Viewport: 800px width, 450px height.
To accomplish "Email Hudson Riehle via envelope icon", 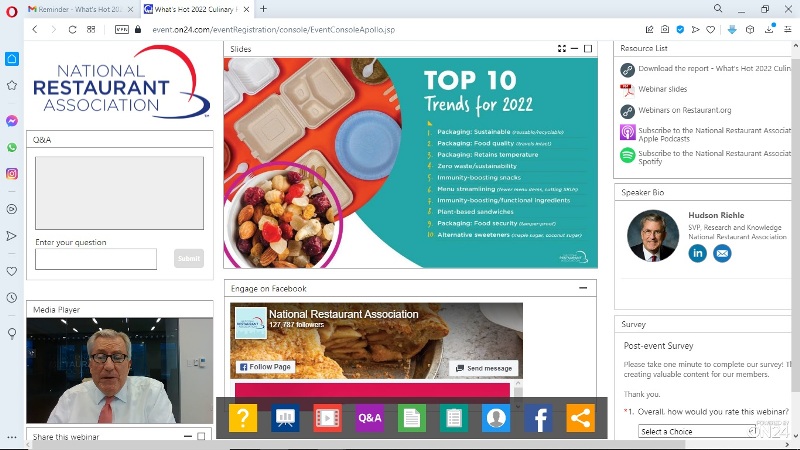I will pyautogui.click(x=722, y=253).
